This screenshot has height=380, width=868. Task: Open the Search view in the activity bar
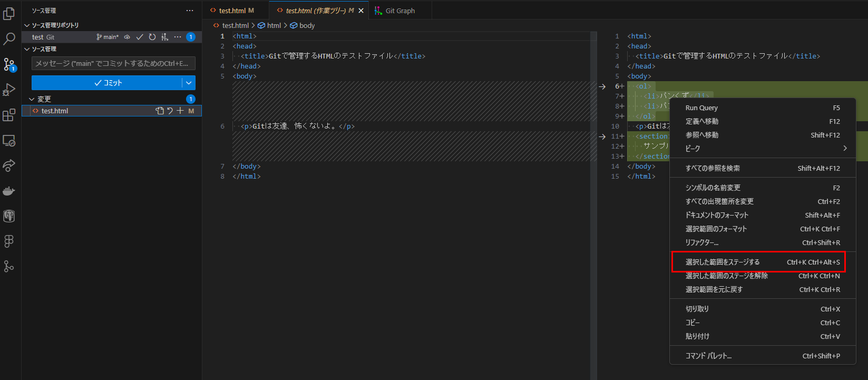pyautogui.click(x=9, y=39)
